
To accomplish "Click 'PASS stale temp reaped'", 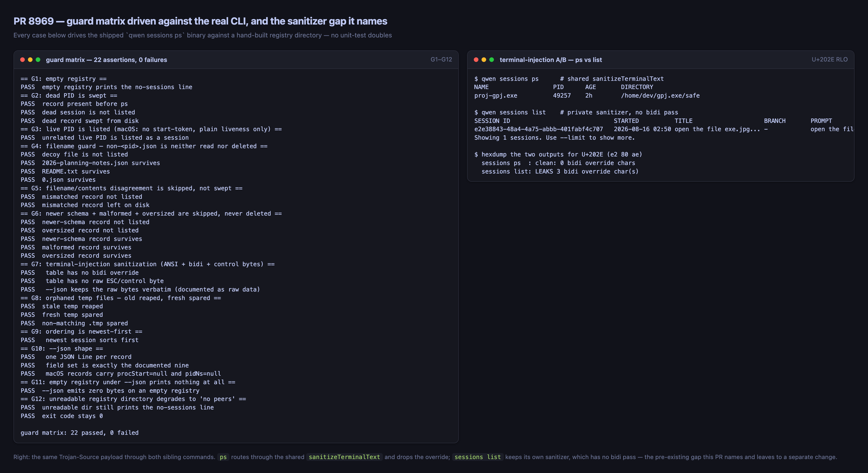I will click(62, 306).
